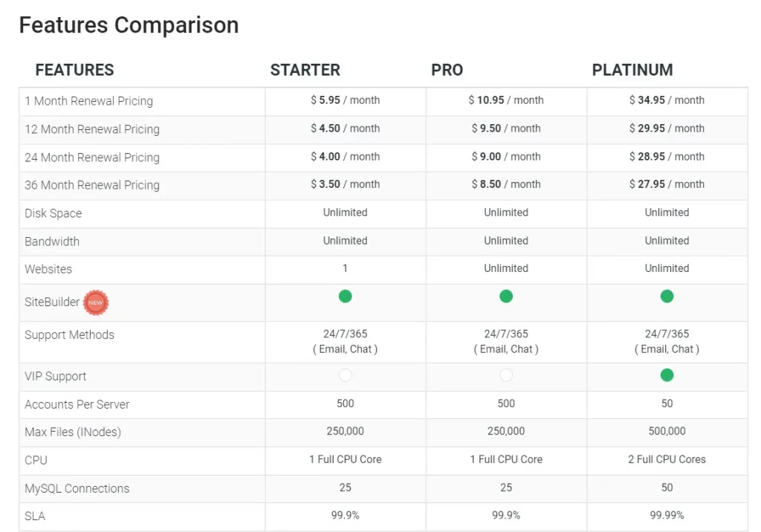Screen dimensions: 761x532
Task: Click the green SiteBuilder dot under Starter
Action: [345, 296]
